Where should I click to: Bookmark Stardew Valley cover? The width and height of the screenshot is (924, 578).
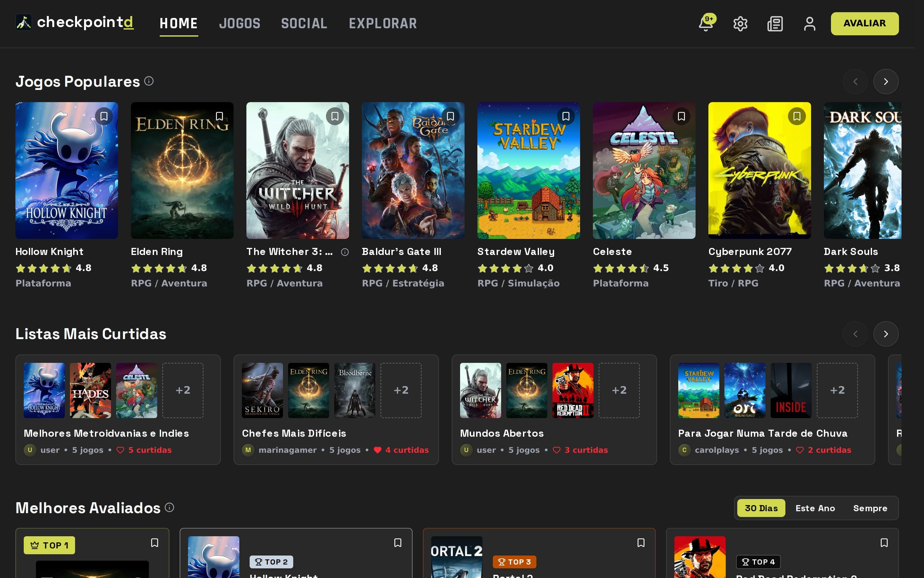566,116
